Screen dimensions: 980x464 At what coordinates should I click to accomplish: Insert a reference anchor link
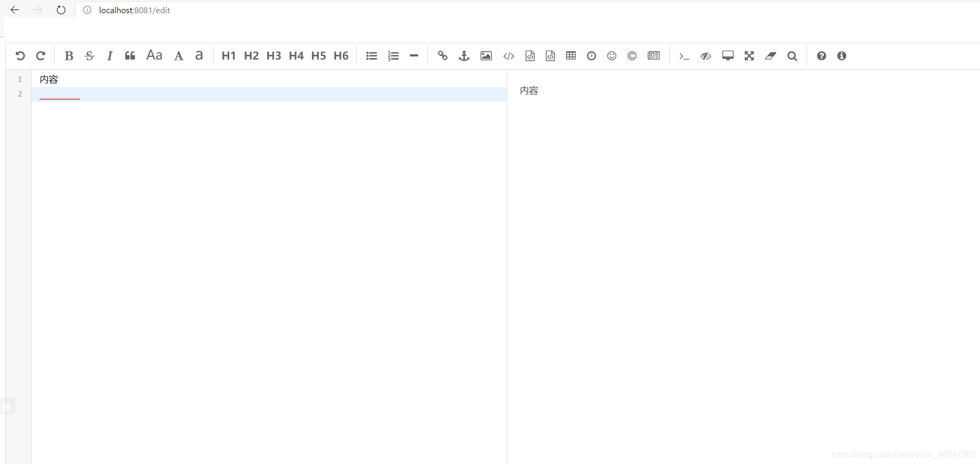464,56
